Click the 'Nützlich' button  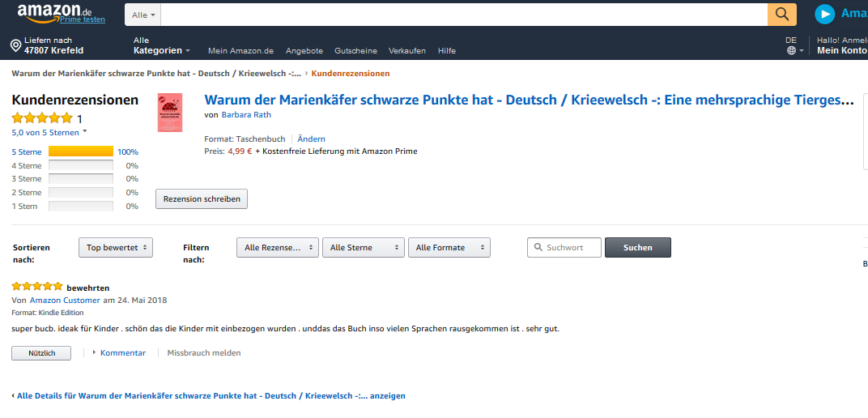(x=41, y=352)
